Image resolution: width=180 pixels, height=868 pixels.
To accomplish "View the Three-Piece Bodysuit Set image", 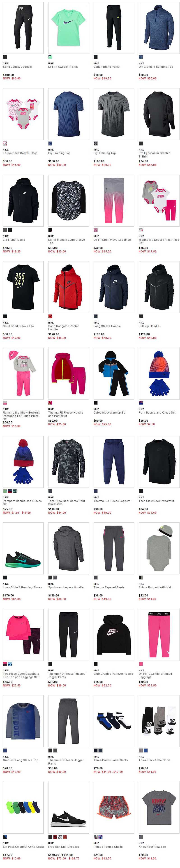I will 23,114.
